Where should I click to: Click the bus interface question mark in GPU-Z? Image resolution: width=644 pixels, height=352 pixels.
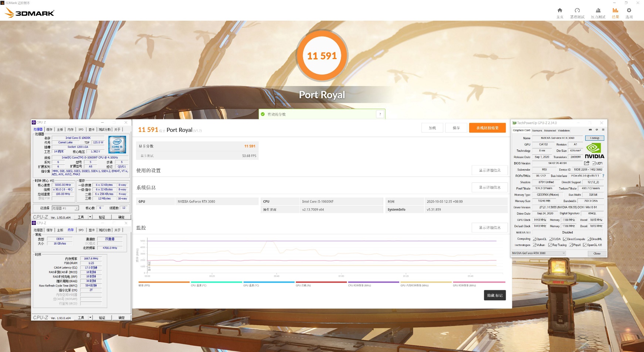(x=603, y=176)
